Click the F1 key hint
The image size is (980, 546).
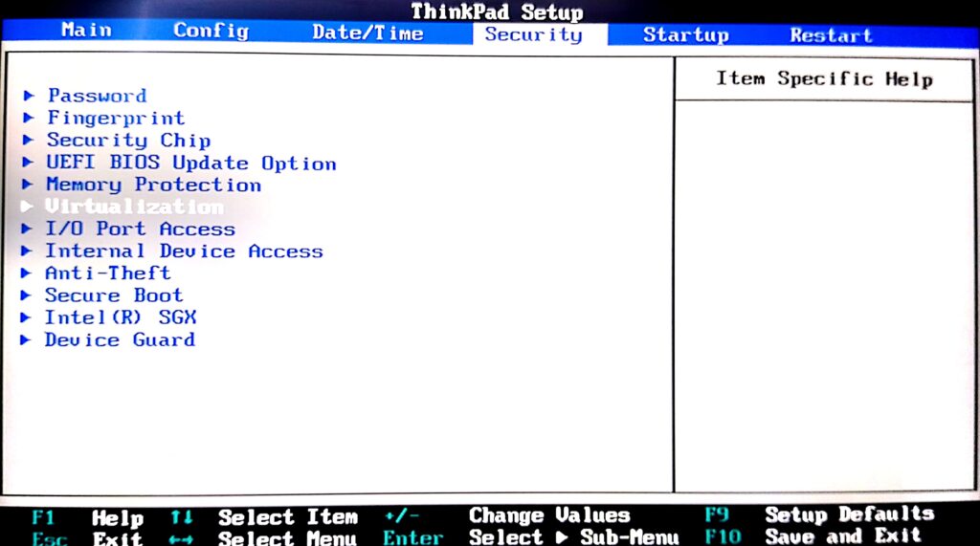[43, 517]
